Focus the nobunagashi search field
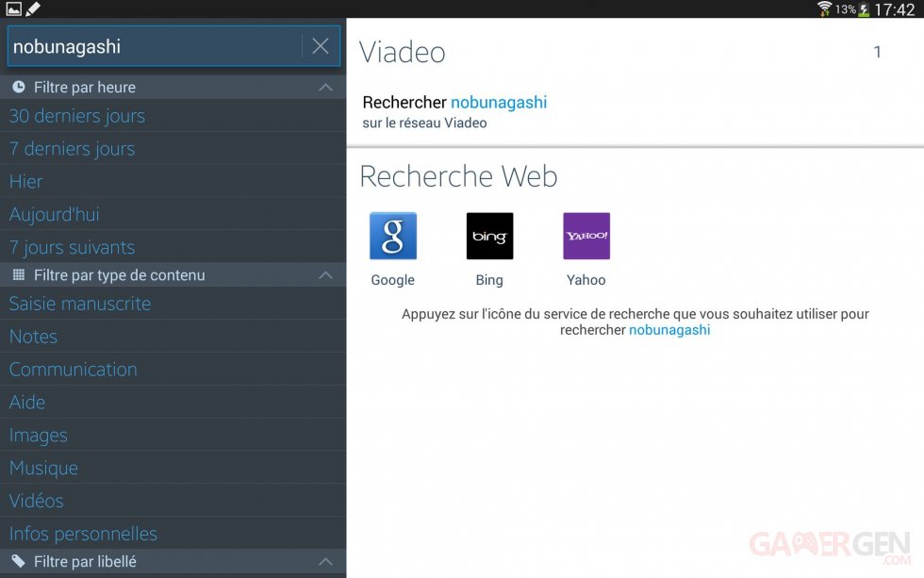 pos(151,46)
